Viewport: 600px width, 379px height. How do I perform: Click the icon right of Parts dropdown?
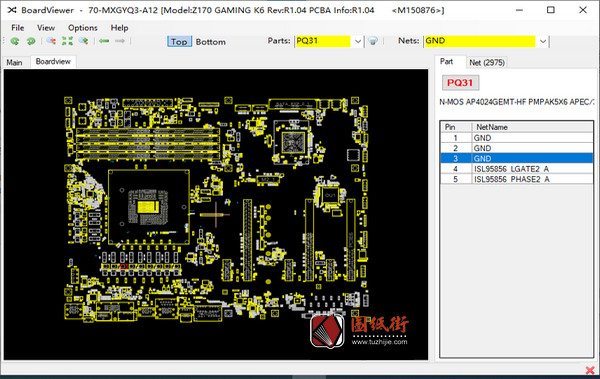(373, 41)
